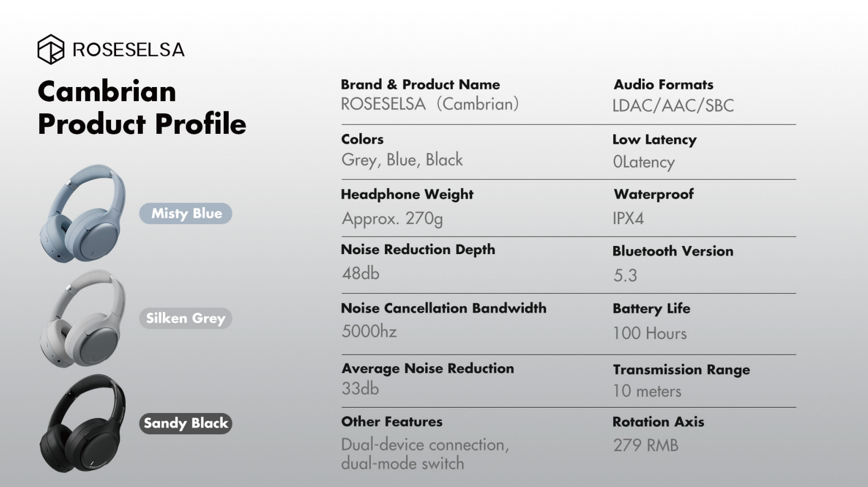Click the Cambrian Product Profile title
Screen dimensions: 868x487
coord(142,108)
